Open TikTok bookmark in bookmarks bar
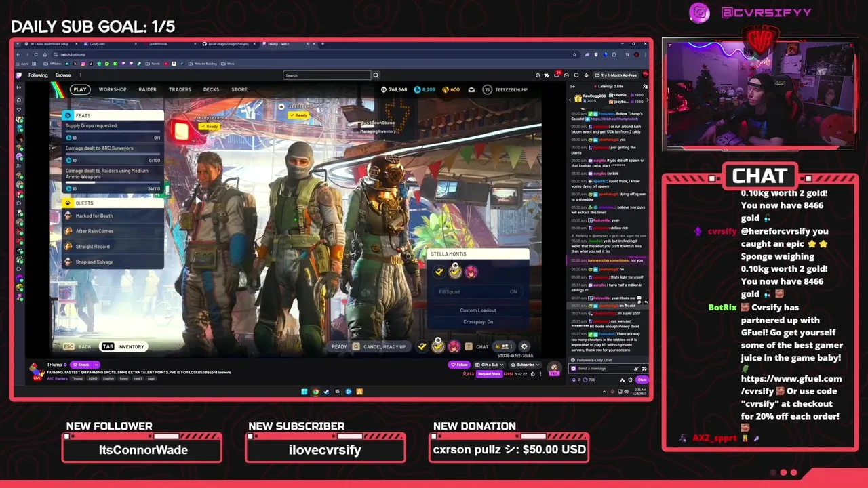The width and height of the screenshot is (868, 488). [91, 64]
